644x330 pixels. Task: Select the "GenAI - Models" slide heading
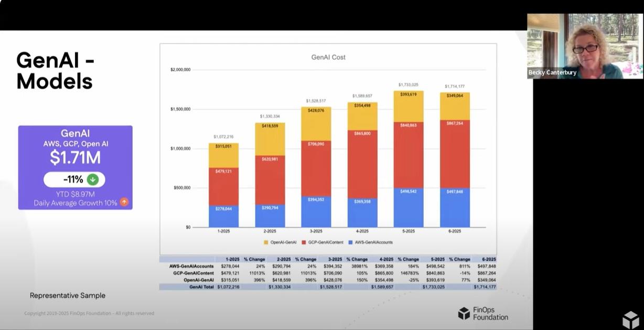(x=55, y=71)
